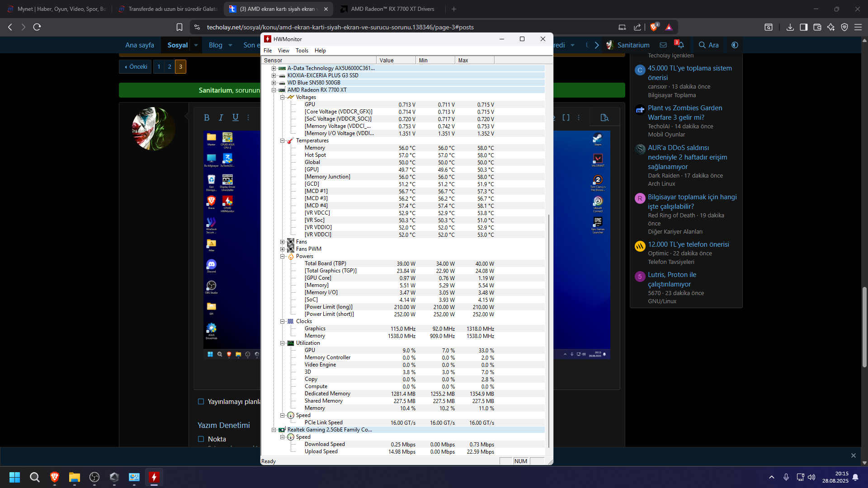Go to page 1 of the thread
This screenshot has width=868, height=488.
point(159,66)
